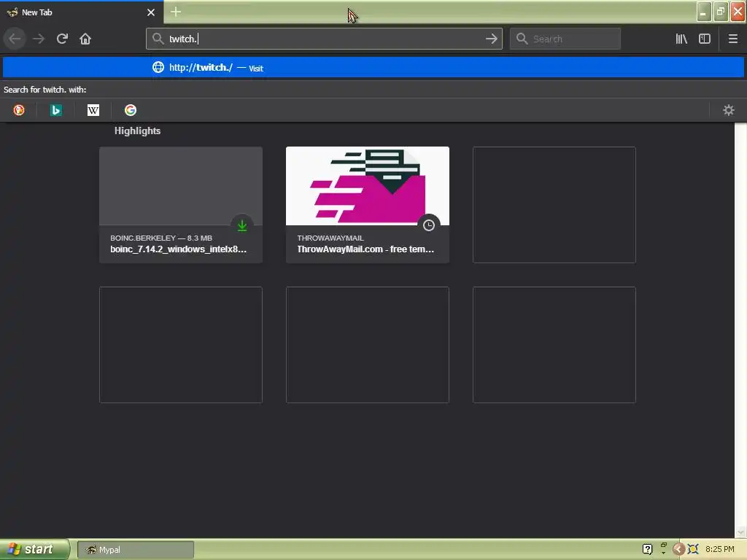Open the Windows Start menu
Screen dimensions: 747x560
coord(34,549)
